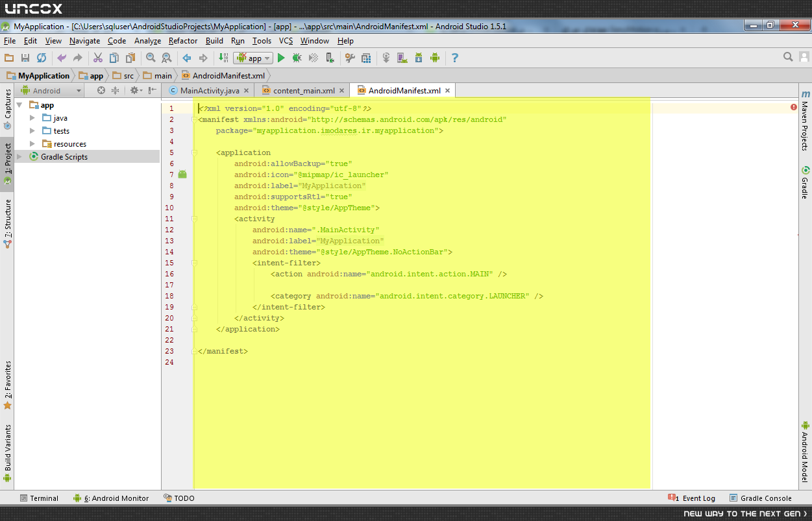The width and height of the screenshot is (812, 521).
Task: Switch to the MainActivity.java tab
Action: click(x=209, y=91)
